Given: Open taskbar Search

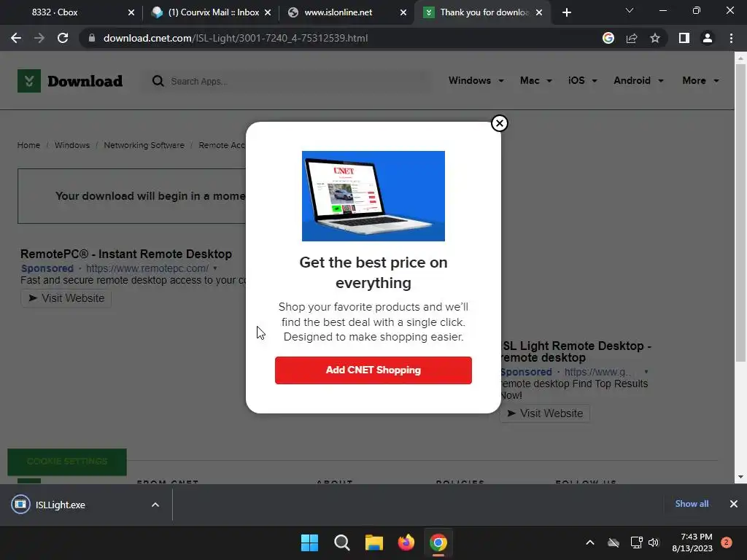Looking at the screenshot, I should point(341,542).
